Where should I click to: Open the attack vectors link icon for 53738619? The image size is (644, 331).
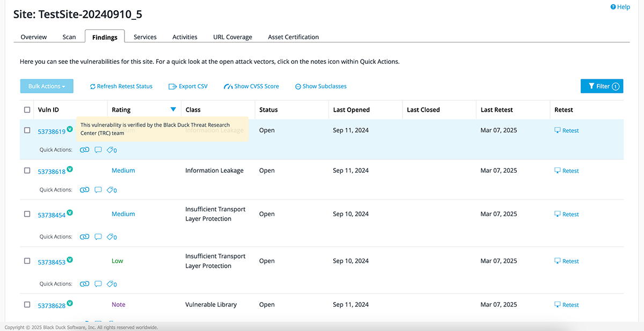pos(84,150)
